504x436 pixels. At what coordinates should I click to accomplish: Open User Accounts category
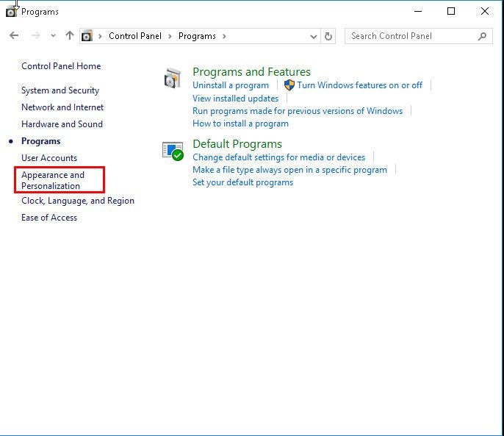pos(49,157)
